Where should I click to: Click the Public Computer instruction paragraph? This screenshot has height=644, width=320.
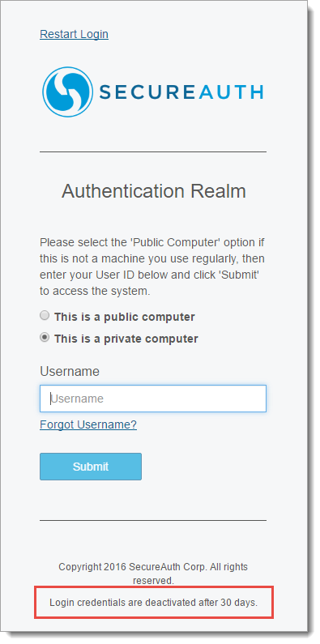tap(152, 267)
